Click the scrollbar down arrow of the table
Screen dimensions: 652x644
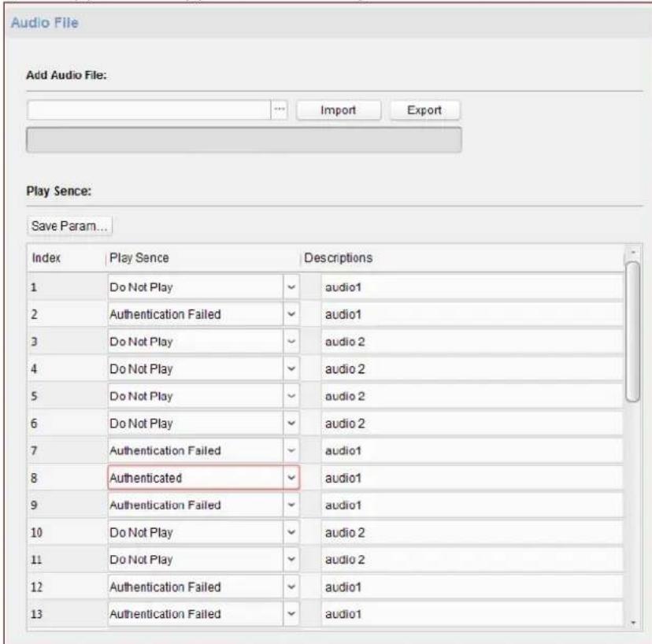point(633,623)
